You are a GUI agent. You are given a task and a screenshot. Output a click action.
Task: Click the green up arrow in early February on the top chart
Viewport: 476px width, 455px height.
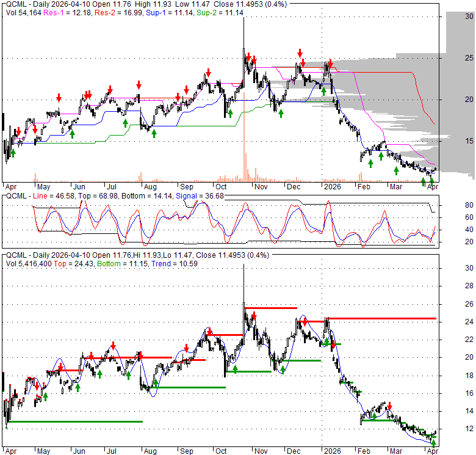tap(370, 163)
